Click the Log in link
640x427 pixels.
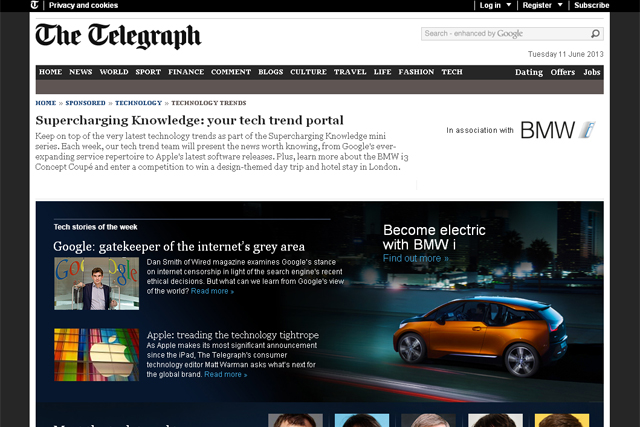(x=490, y=5)
